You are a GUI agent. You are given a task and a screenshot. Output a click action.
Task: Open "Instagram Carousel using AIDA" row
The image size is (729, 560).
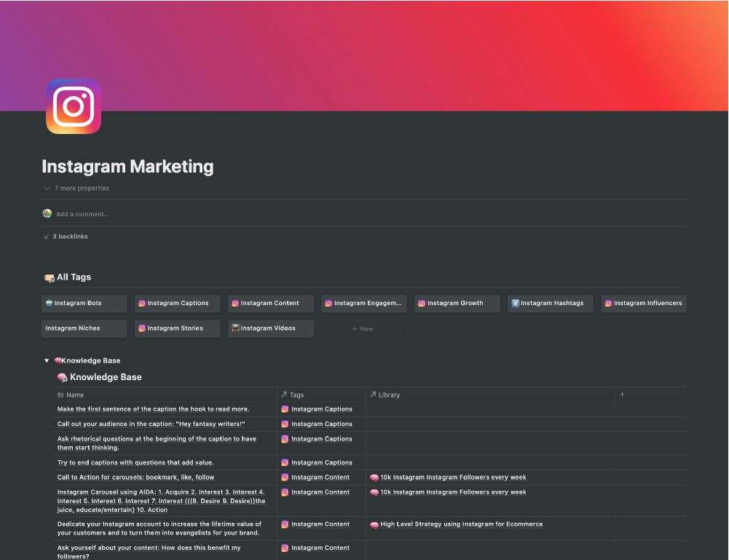tap(162, 501)
